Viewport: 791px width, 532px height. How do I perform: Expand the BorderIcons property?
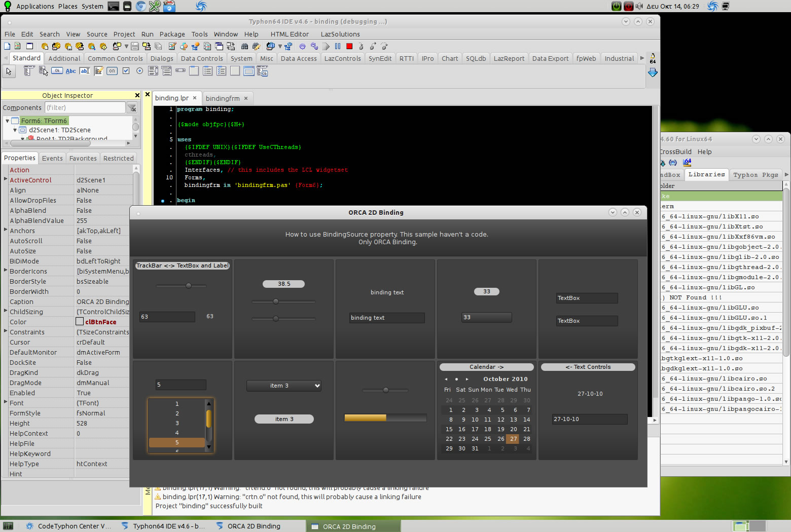tap(6, 270)
